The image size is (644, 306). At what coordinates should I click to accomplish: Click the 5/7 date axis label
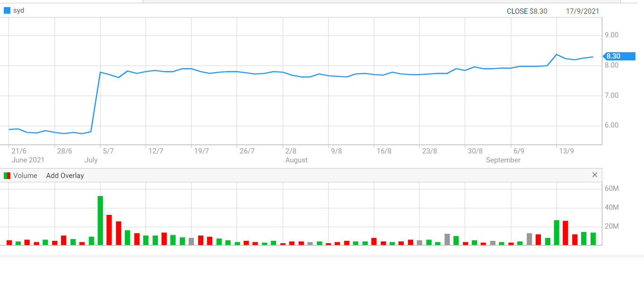(x=108, y=151)
